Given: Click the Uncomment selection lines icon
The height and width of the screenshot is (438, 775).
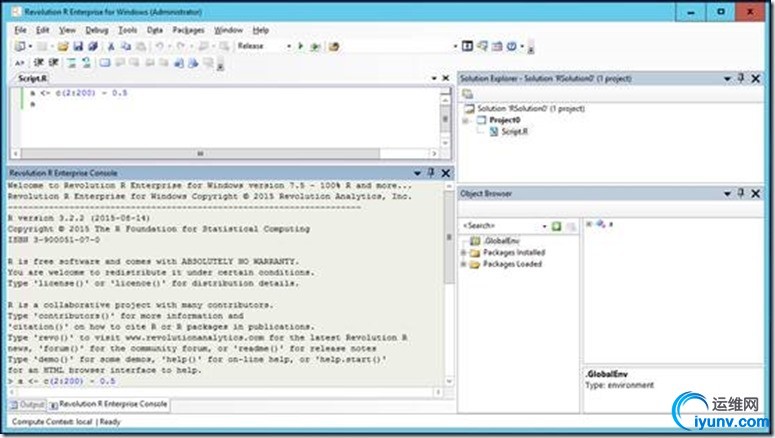Looking at the screenshot, I should click(x=86, y=62).
